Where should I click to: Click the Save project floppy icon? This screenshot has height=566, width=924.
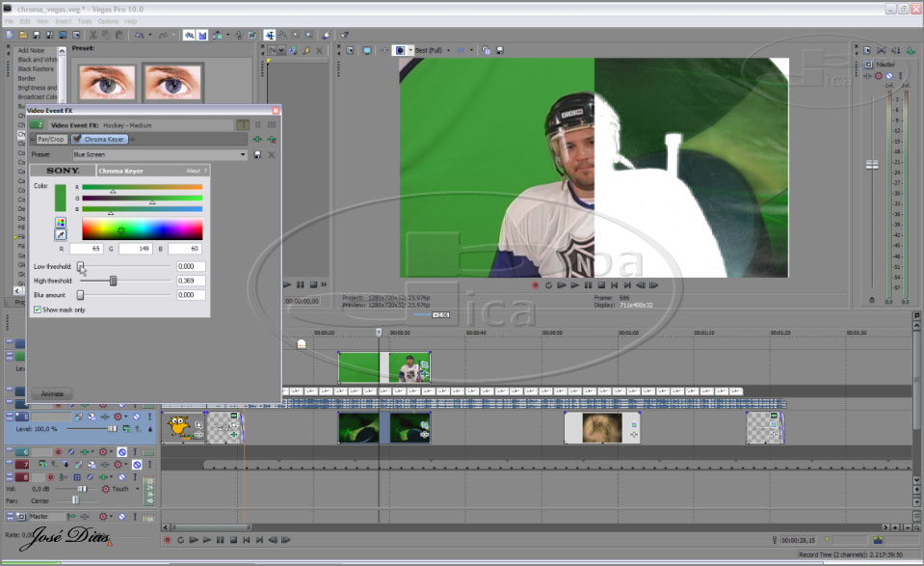pyautogui.click(x=36, y=36)
